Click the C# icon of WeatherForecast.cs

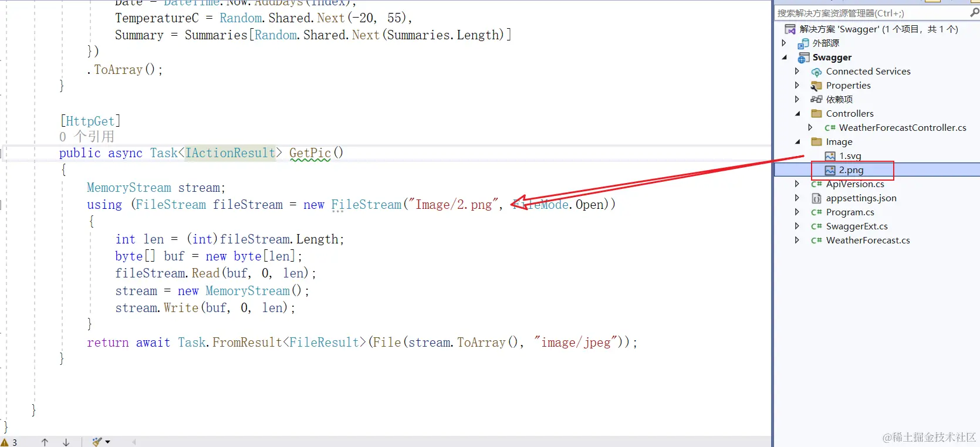click(x=816, y=241)
